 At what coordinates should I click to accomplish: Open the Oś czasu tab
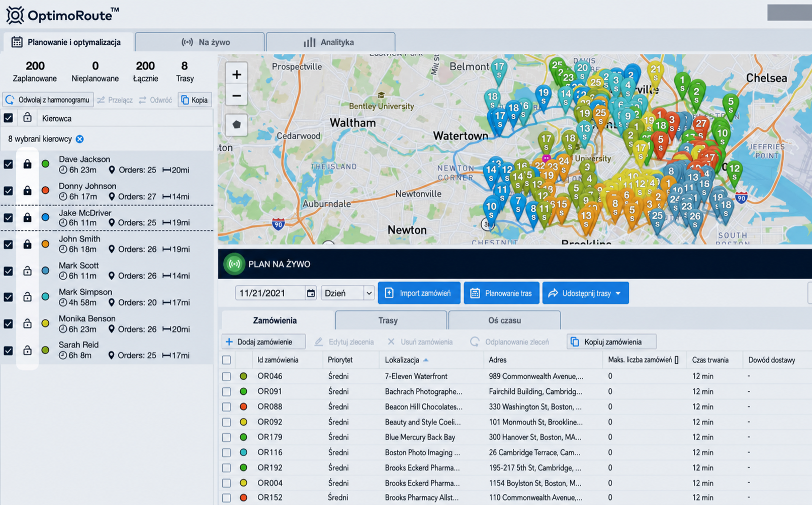504,320
